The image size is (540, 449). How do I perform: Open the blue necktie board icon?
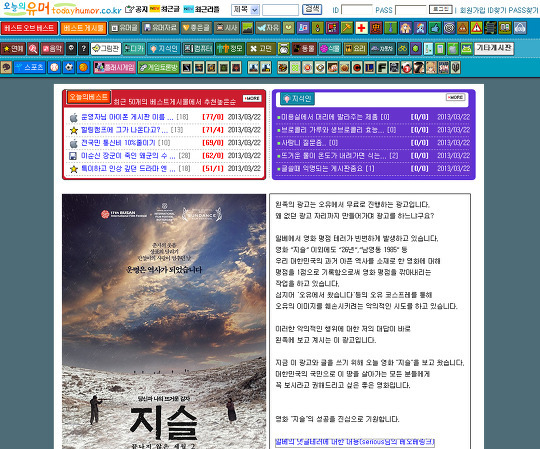click(x=391, y=28)
